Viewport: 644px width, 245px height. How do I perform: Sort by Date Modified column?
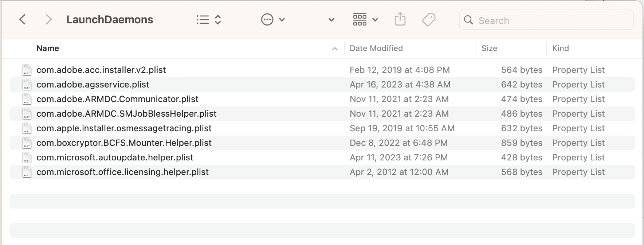(x=376, y=48)
